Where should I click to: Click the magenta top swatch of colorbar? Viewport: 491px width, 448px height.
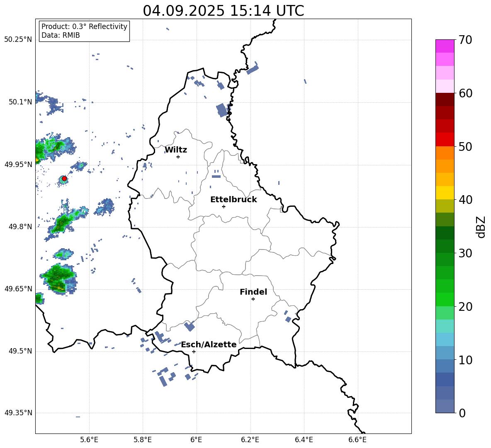pyautogui.click(x=445, y=46)
